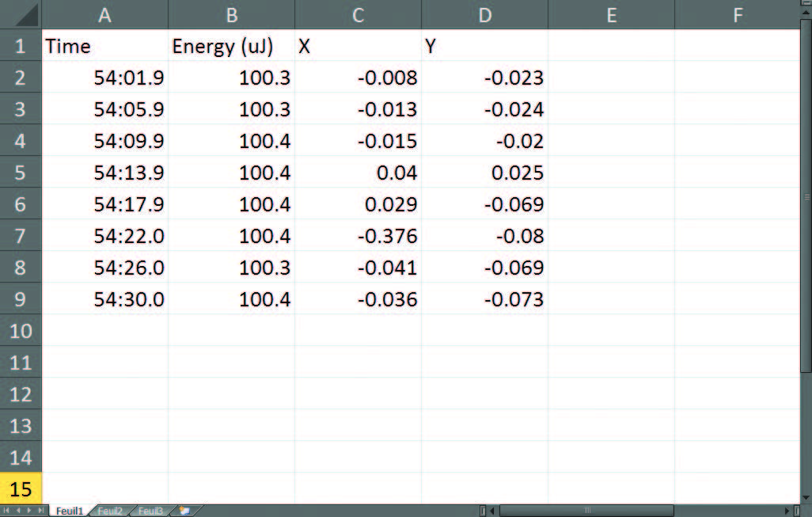The image size is (812, 517).
Task: Switch to the Feuil2 sheet tab
Action: [x=109, y=511]
